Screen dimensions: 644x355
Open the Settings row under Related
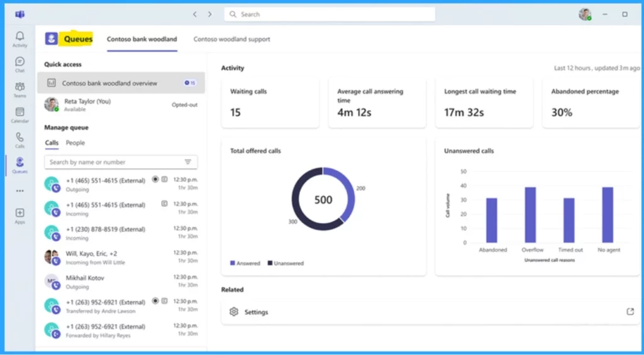click(x=430, y=312)
